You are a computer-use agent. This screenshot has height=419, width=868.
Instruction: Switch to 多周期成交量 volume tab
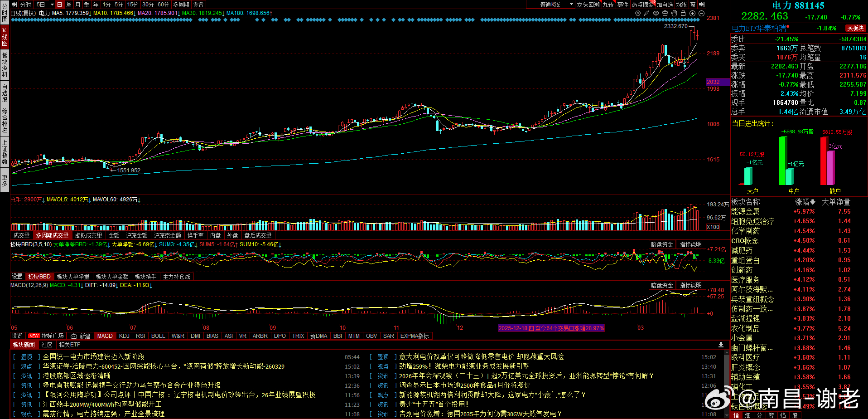click(x=52, y=236)
